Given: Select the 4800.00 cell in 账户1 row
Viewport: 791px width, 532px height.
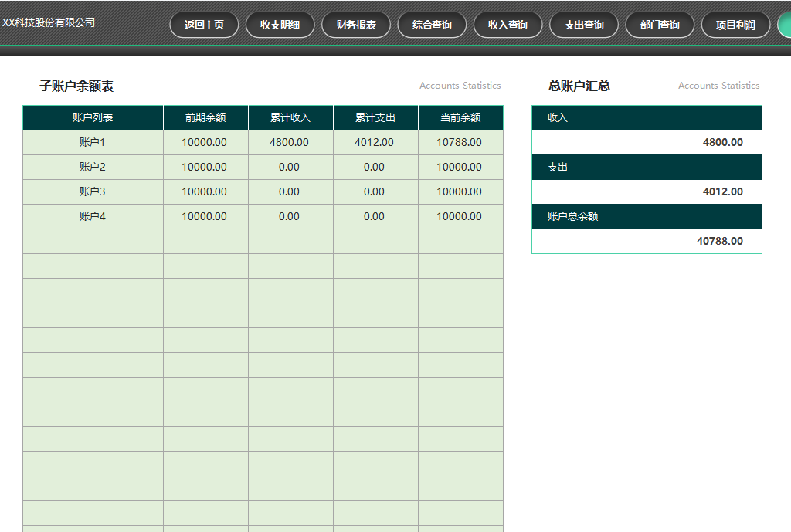Looking at the screenshot, I should coord(290,143).
